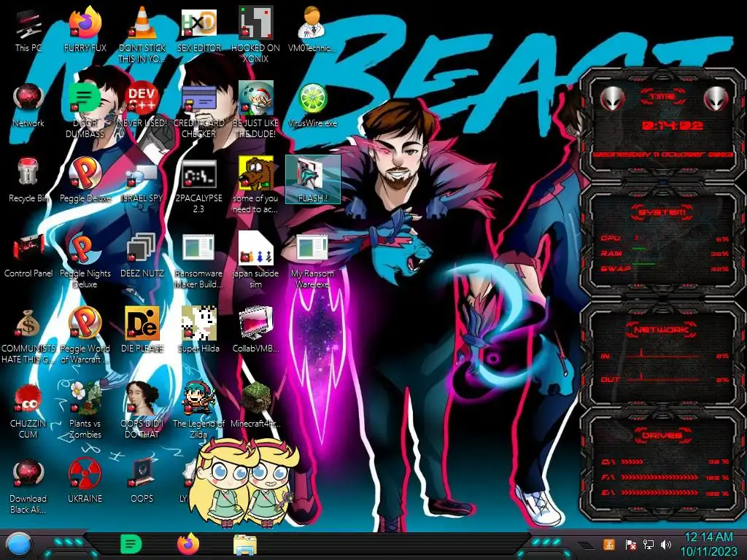Launch Firefox from the taskbar
The image size is (747, 560).
(x=188, y=544)
